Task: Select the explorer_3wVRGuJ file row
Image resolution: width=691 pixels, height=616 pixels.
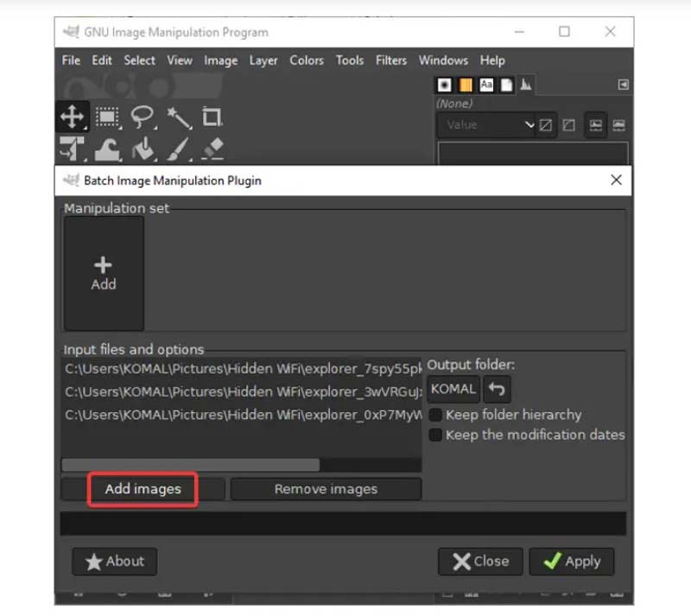Action: click(242, 392)
